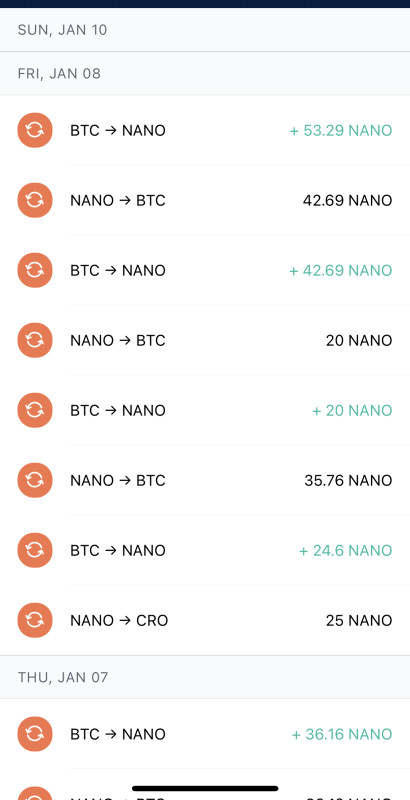Image resolution: width=410 pixels, height=800 pixels.
Task: Tap exchange icon beside 35.76 NANO transaction
Action: pos(35,480)
